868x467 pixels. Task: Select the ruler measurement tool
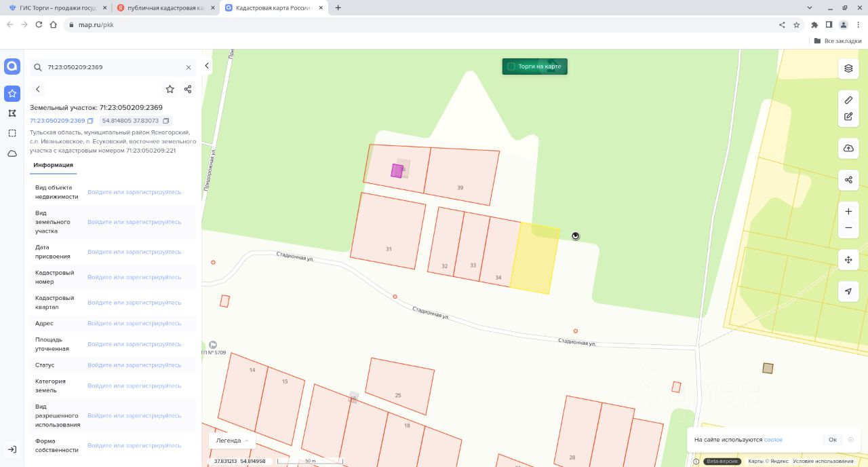[848, 100]
